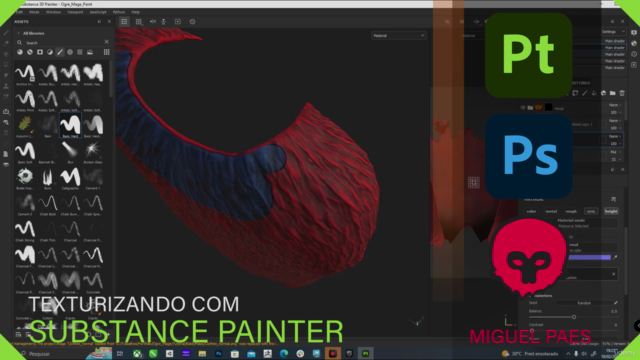Select the Environment maps filter icon
This screenshot has width=640, height=360.
click(x=90, y=52)
